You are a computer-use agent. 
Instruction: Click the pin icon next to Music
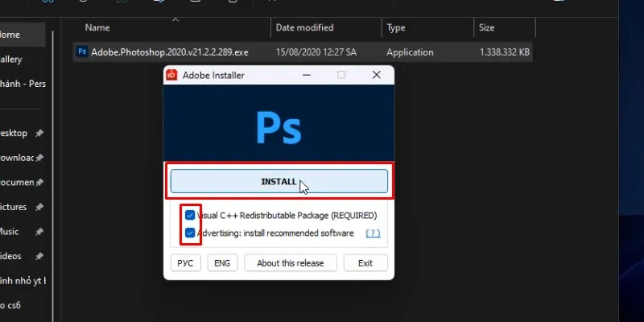click(x=39, y=232)
